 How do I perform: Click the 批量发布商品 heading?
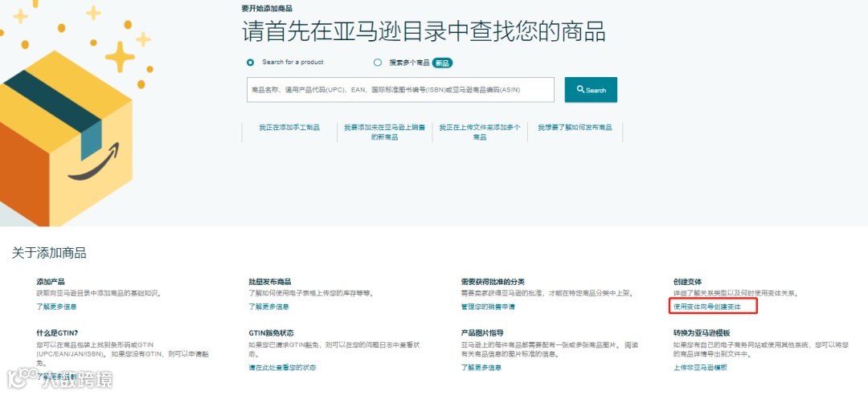click(x=269, y=282)
